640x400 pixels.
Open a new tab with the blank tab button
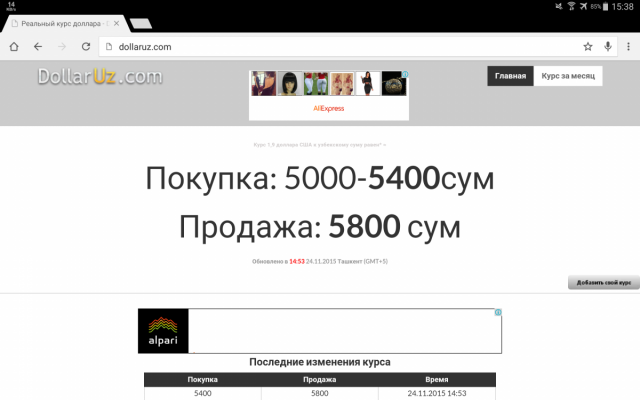pos(141,23)
